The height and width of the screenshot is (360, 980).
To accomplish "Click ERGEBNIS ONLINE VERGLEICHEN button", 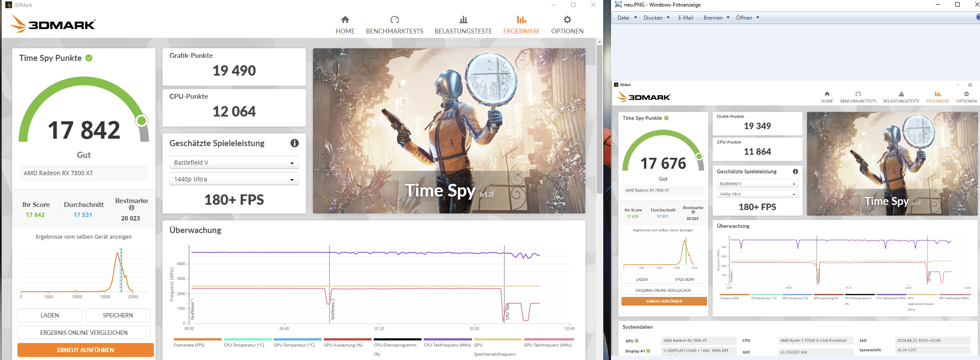I will 84,333.
